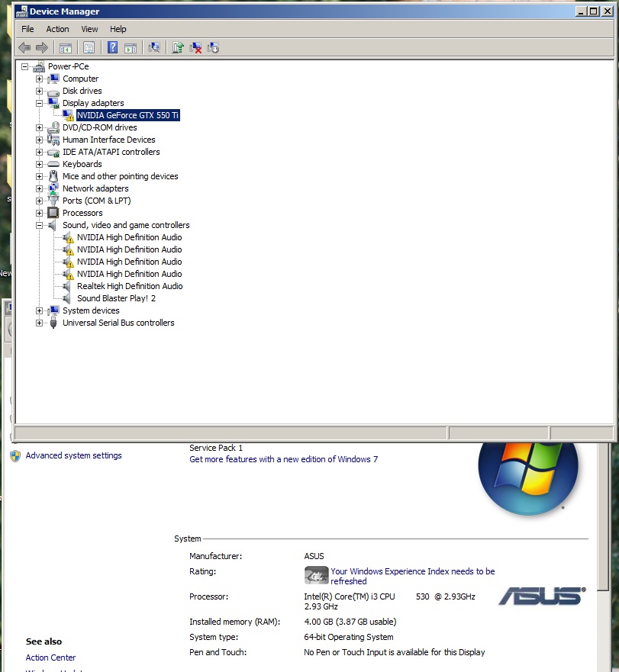Click the GeForce GTX 550 Ti warning icon
619x672 pixels.
pyautogui.click(x=68, y=115)
